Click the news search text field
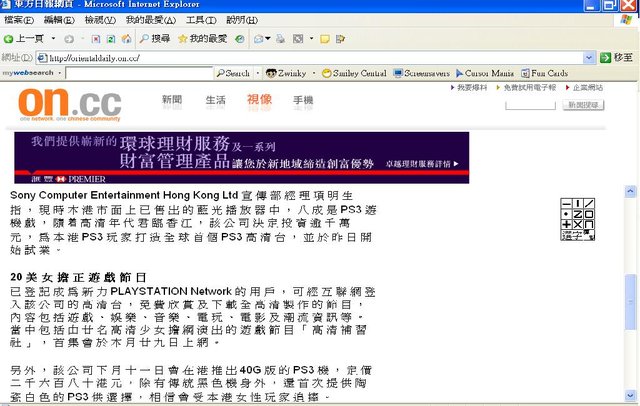640x406 pixels. [530, 105]
